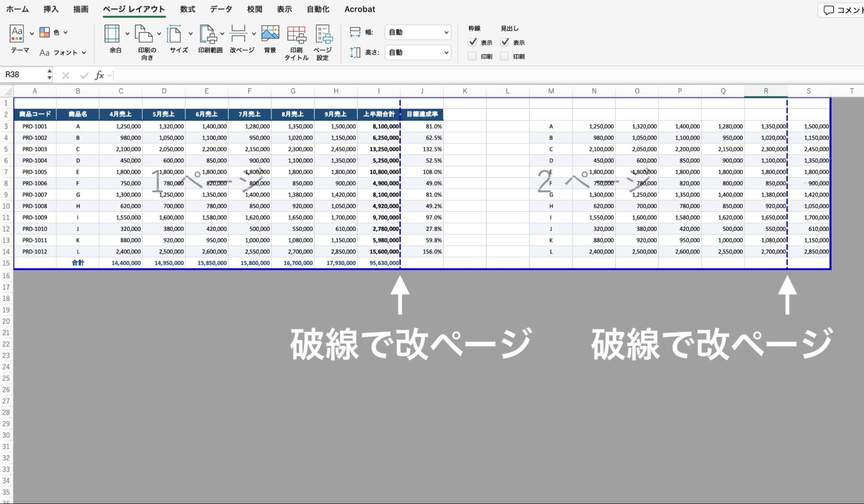Select column J header
This screenshot has width=864, height=504.
click(422, 91)
